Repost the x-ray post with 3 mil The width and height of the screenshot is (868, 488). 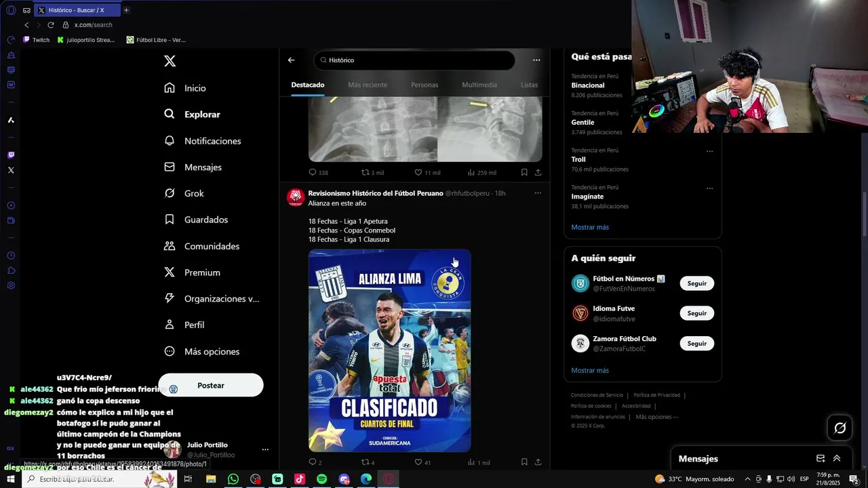pyautogui.click(x=372, y=173)
